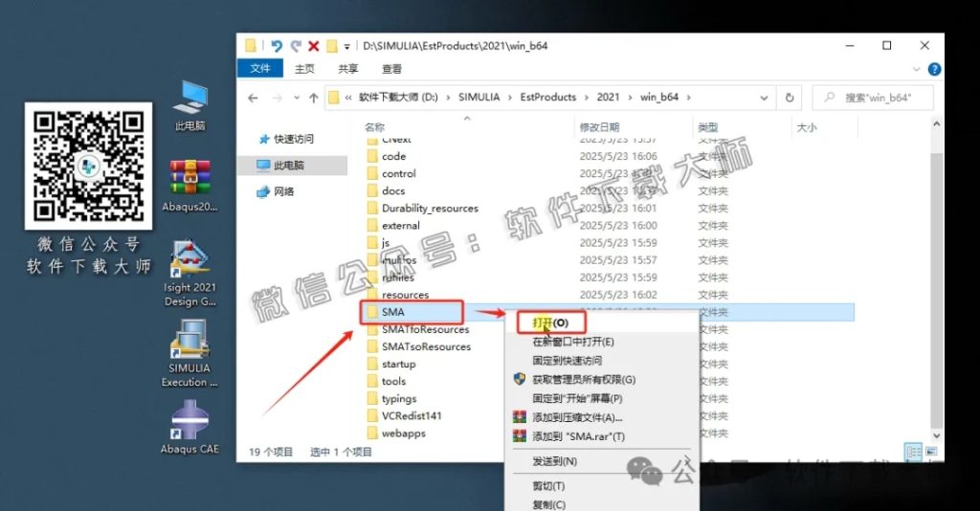Choose 在新窗口中打开(E) in context menu
The width and height of the screenshot is (980, 511).
coord(573,342)
